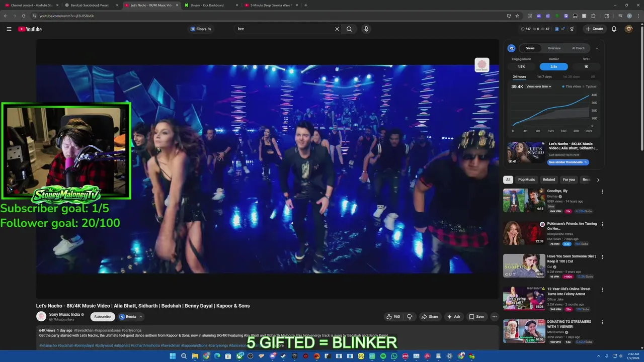Switch to the Channel content YouTube Studio tab
644x362 pixels.
coord(32,5)
